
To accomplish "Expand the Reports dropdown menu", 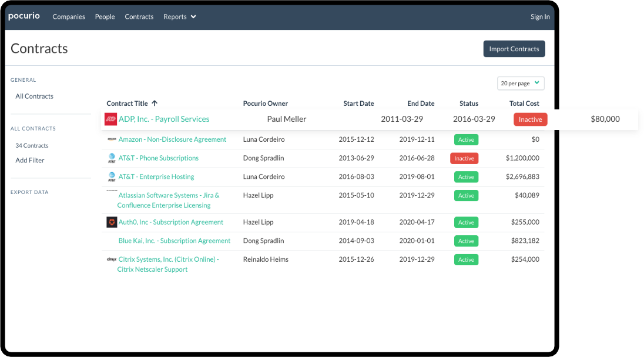I will pos(179,16).
